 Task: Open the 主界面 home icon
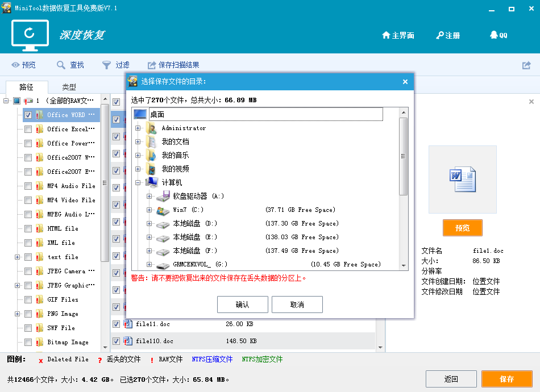386,35
